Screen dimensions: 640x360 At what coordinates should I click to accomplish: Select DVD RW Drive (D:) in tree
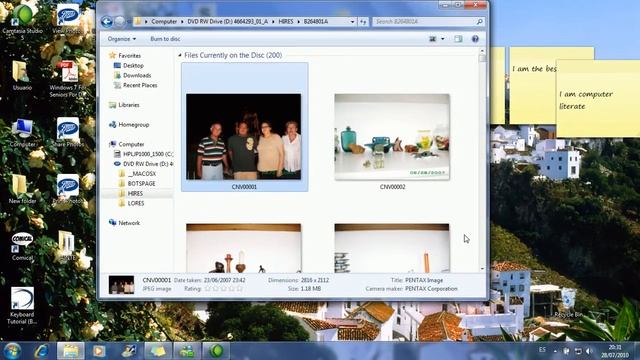click(x=148, y=164)
